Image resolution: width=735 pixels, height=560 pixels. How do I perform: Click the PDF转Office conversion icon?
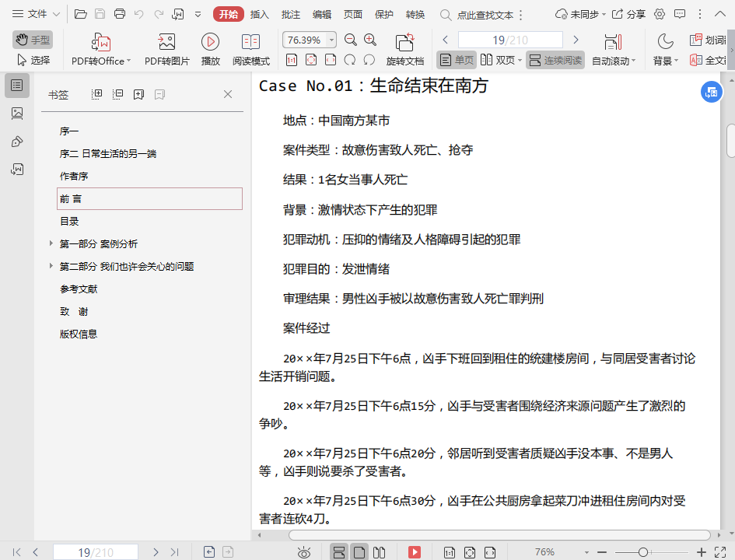coord(100,42)
